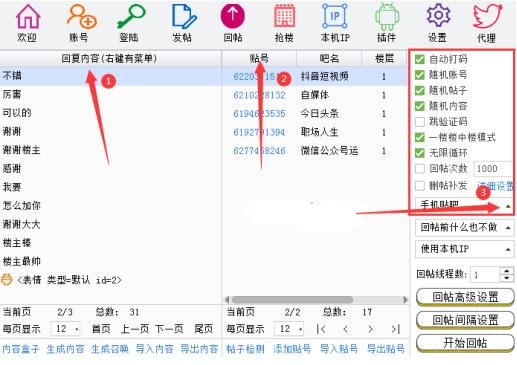
Task: Click the 回帖线程数 input field
Action: [485, 275]
